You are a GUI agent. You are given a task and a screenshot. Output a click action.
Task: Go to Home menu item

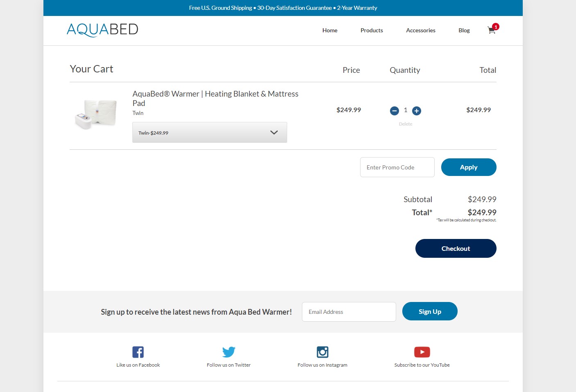(x=330, y=30)
